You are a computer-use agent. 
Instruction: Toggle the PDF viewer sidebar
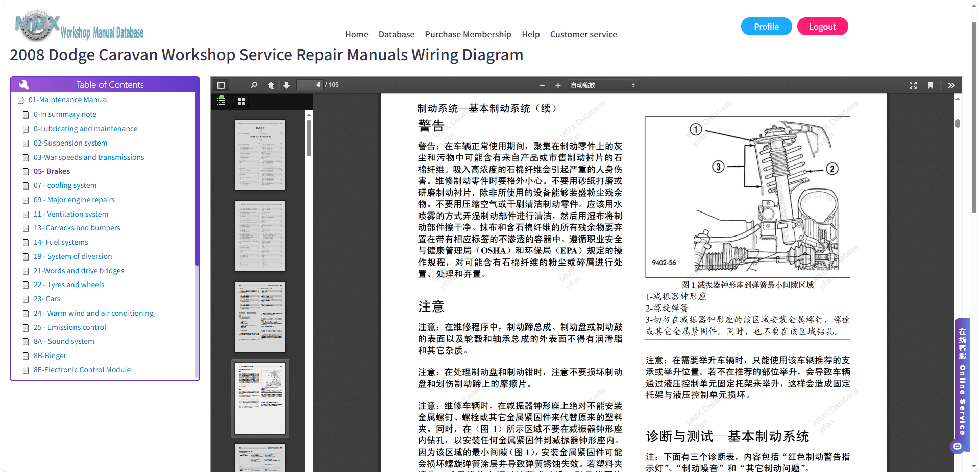[x=221, y=85]
